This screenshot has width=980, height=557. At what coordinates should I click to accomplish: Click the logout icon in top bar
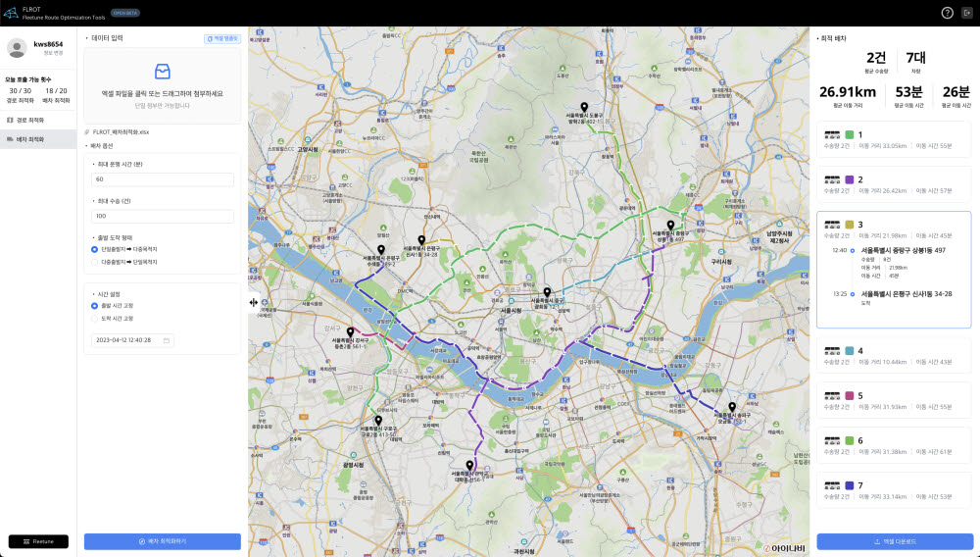coord(966,13)
